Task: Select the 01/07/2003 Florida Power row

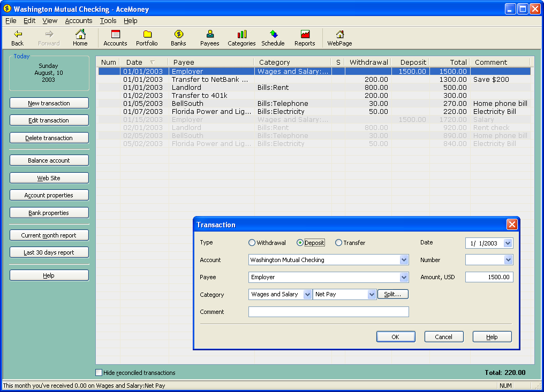Action: pyautogui.click(x=314, y=111)
